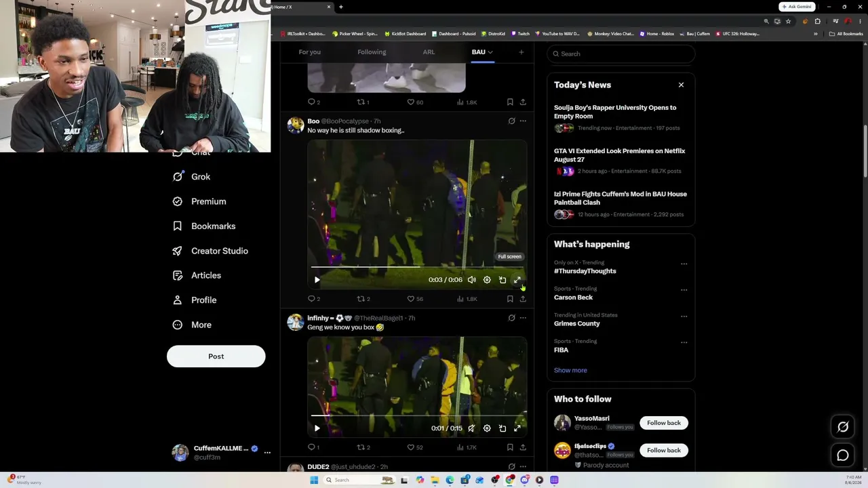Expand the More sidebar menu
Screen dimensions: 868x488
point(192,325)
